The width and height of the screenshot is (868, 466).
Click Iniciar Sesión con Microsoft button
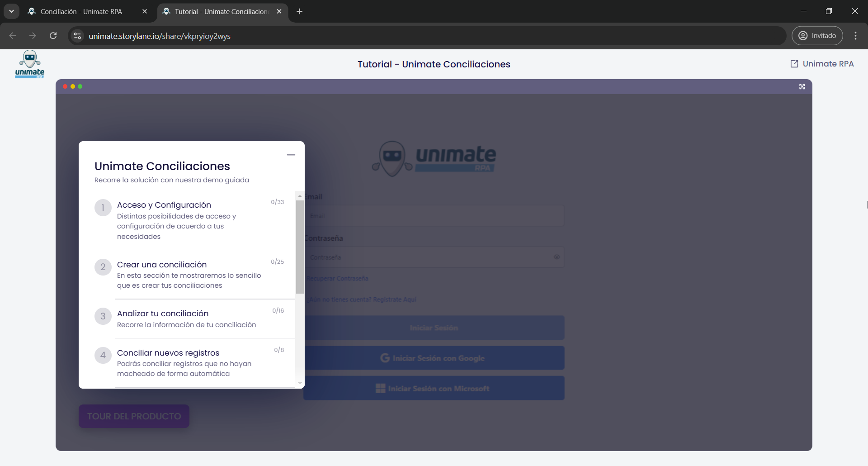point(434,388)
